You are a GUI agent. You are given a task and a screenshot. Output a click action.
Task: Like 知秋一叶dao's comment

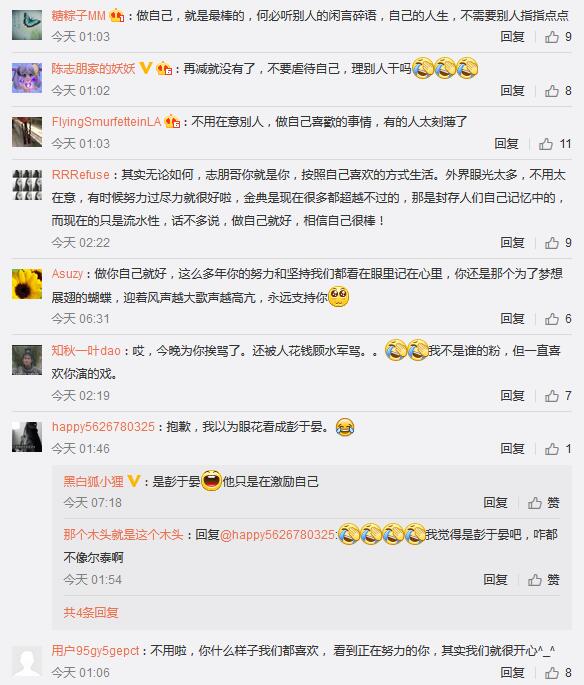click(x=558, y=396)
